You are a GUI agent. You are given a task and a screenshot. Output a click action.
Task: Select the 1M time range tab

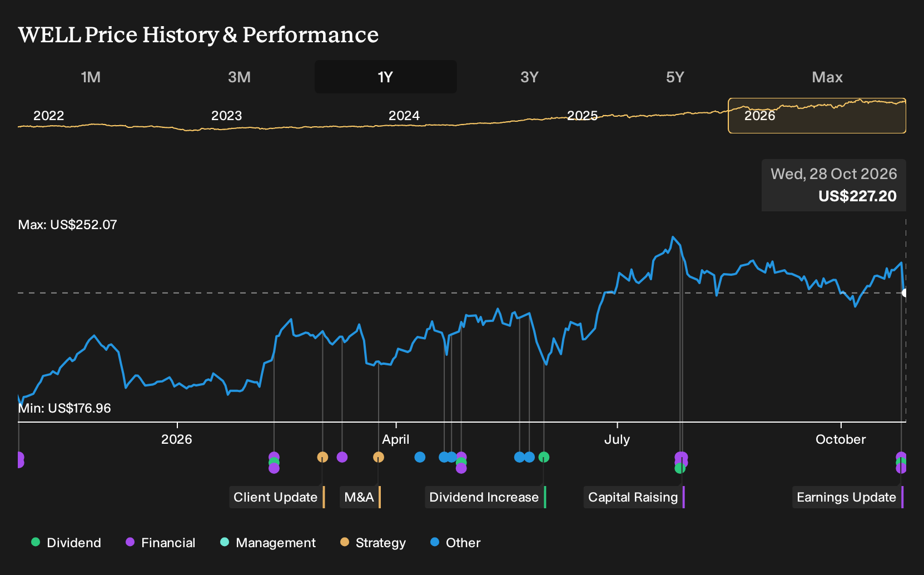[91, 77]
